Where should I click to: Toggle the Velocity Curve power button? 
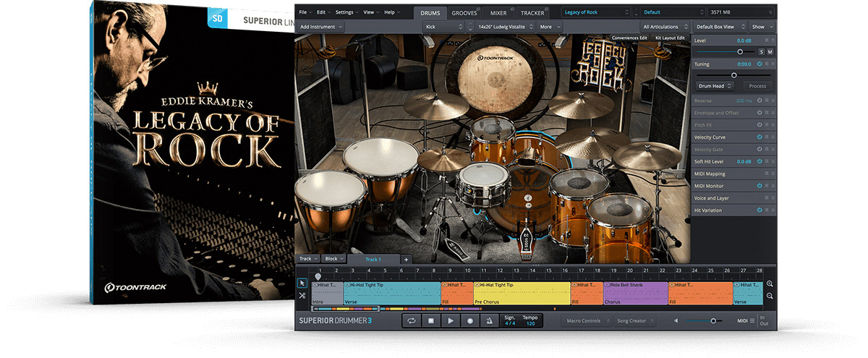point(760,137)
